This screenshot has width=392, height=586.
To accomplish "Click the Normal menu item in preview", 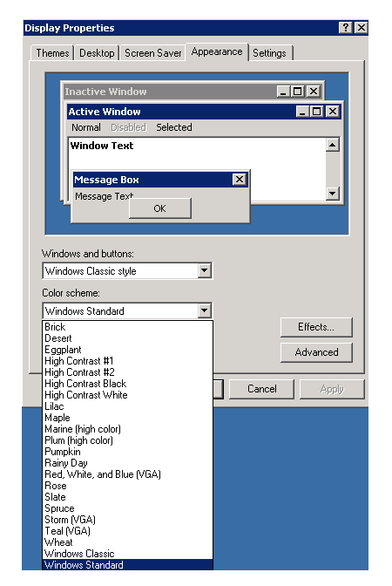I will tap(86, 127).
